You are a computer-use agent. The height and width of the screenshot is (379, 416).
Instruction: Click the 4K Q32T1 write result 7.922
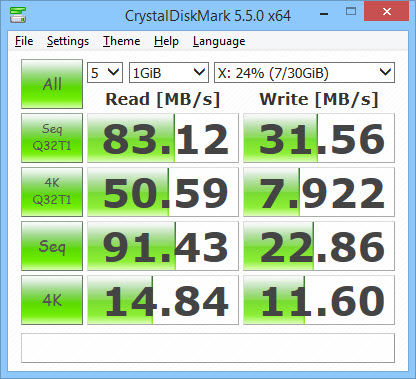pyautogui.click(x=319, y=192)
